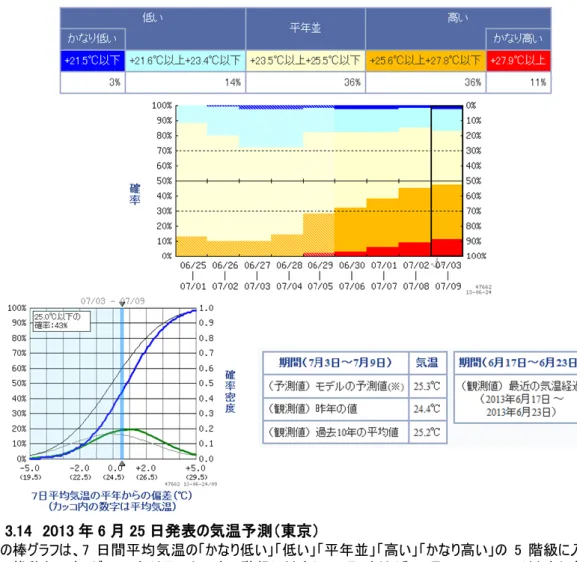Click the '期間(6月17日〜6月23日' table header

pyautogui.click(x=516, y=363)
